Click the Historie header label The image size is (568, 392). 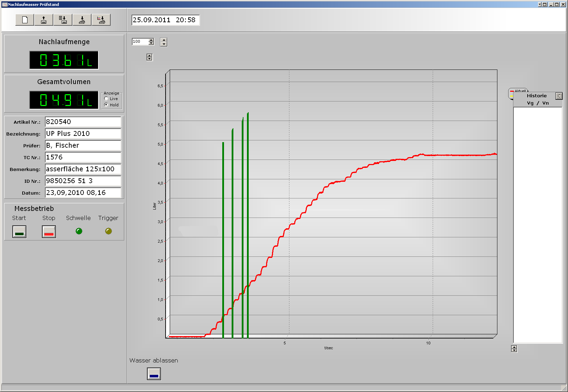pyautogui.click(x=537, y=96)
